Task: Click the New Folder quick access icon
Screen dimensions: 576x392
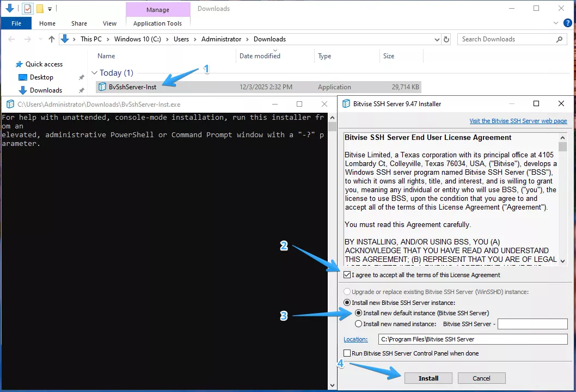Action: 40,9
